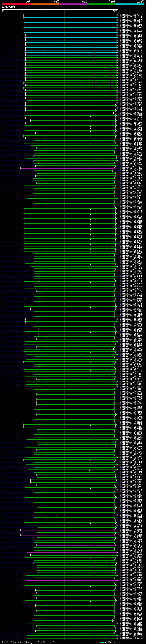Select the UniRef100_A9P1C4 label

(x=131, y=103)
